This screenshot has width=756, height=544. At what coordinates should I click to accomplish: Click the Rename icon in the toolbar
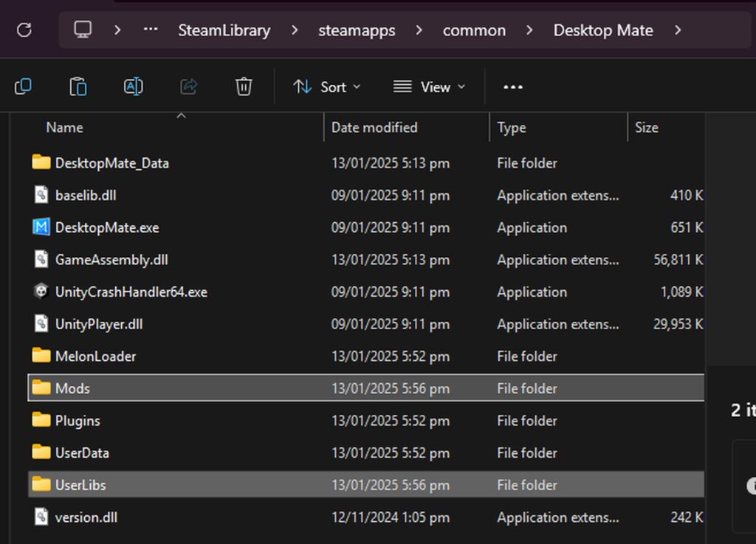pyautogui.click(x=133, y=87)
